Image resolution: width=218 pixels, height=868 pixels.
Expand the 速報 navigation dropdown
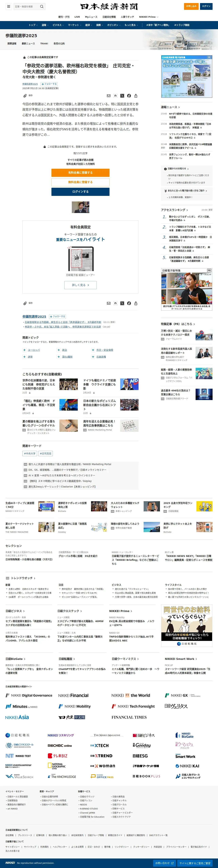click(45, 25)
